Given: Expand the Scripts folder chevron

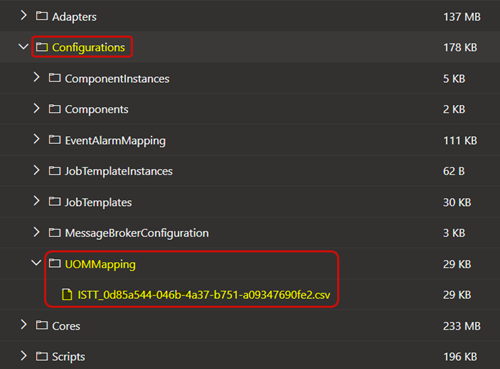Looking at the screenshot, I should (23, 356).
